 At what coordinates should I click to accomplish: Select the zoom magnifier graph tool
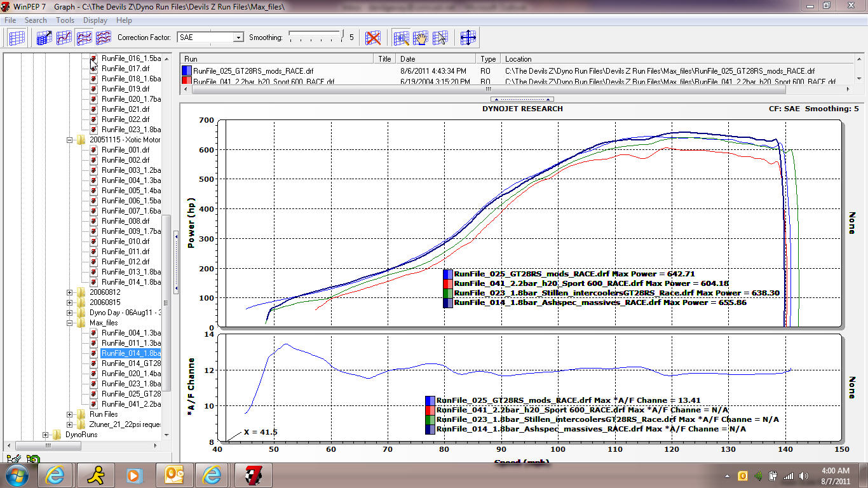coord(401,37)
